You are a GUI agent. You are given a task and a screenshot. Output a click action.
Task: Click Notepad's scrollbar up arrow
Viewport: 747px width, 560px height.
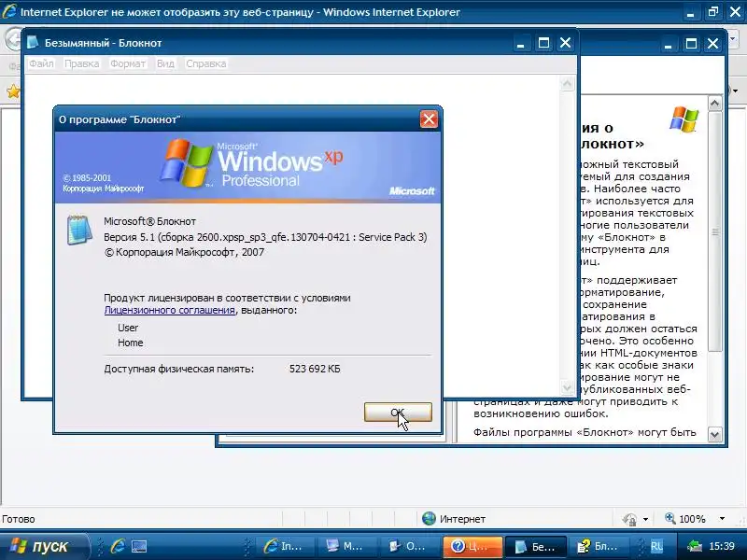point(567,84)
